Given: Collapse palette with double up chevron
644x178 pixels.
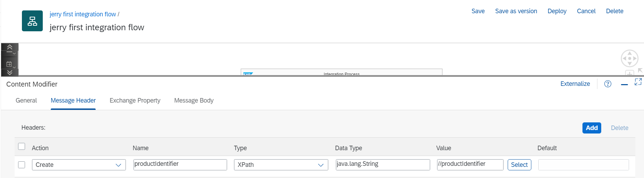Looking at the screenshot, I should coord(10,47).
